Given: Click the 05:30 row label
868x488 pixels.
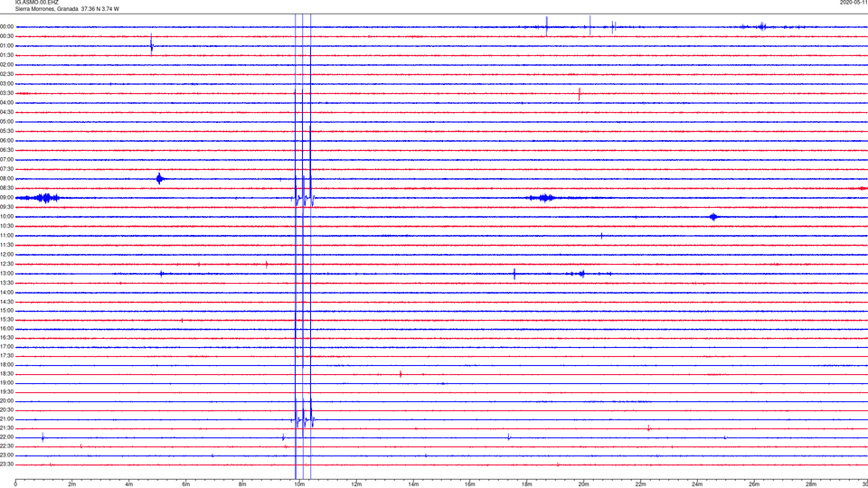Looking at the screenshot, I should click(x=6, y=131).
